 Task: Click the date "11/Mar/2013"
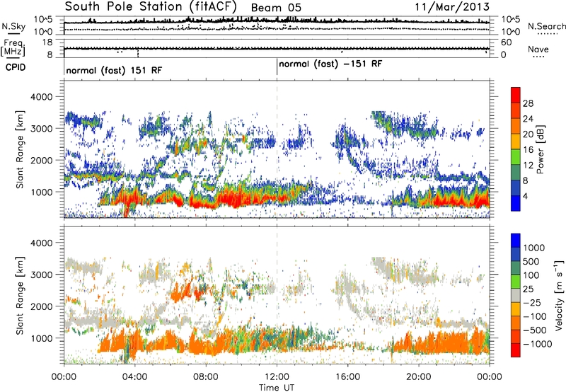click(x=452, y=6)
